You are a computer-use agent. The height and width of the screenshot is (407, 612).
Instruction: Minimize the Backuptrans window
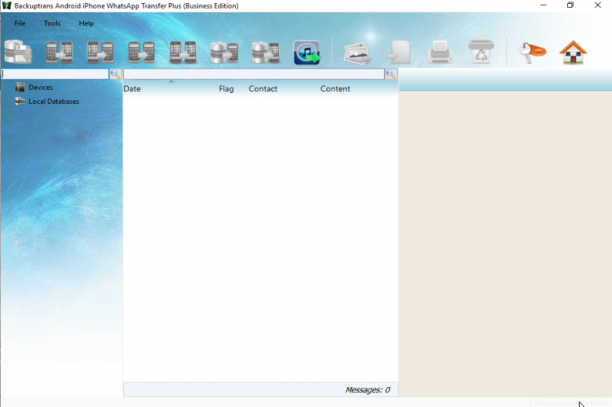point(543,5)
